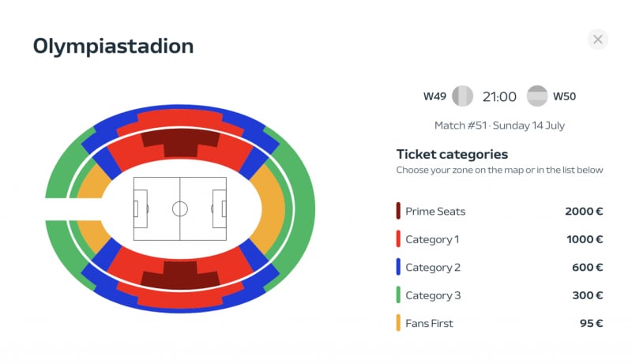
Task: Select the Category 2 blue swatch
Action: point(399,268)
